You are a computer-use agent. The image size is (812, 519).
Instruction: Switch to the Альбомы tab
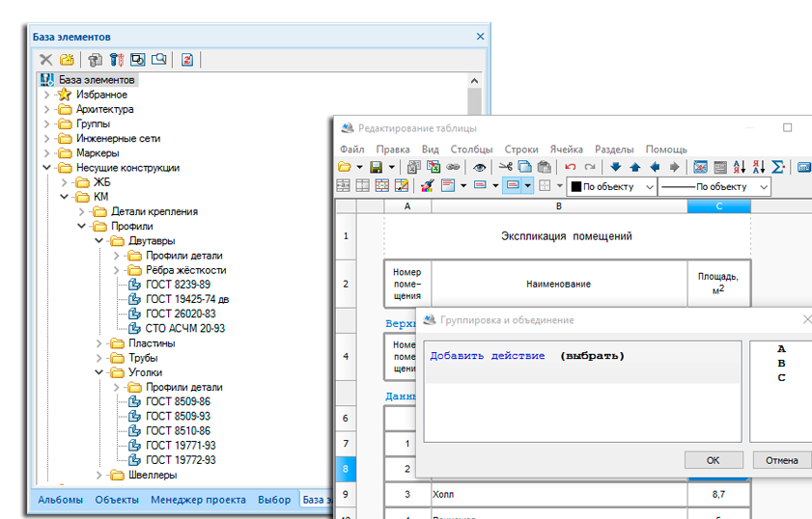(61, 500)
